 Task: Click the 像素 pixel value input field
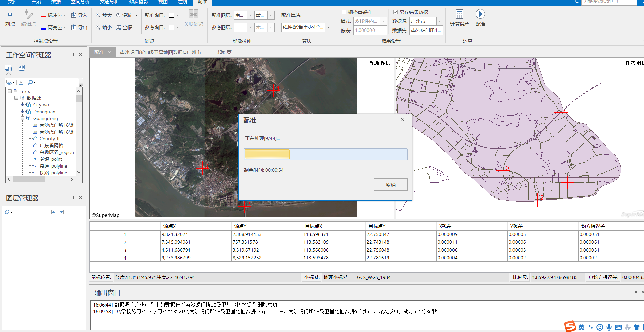point(369,30)
